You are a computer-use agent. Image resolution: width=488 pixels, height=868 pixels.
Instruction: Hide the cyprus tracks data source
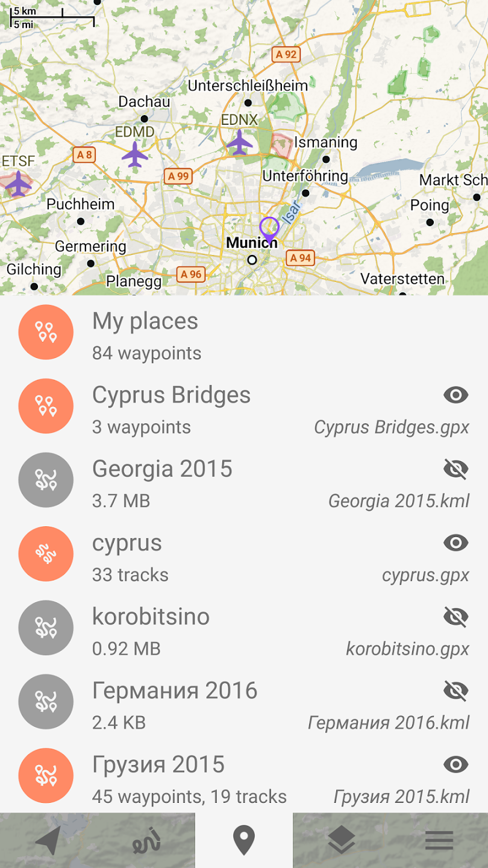[x=455, y=543]
